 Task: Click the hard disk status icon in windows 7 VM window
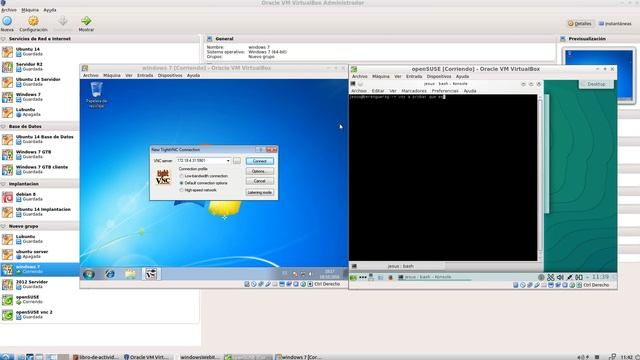[247, 284]
